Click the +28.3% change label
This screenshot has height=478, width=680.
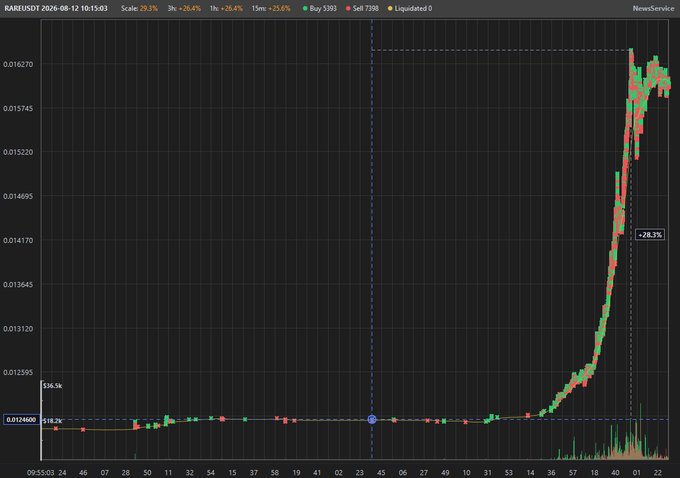coord(650,235)
